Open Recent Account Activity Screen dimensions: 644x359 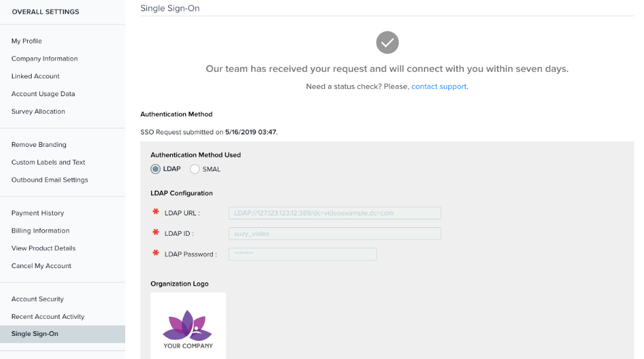pos(47,317)
